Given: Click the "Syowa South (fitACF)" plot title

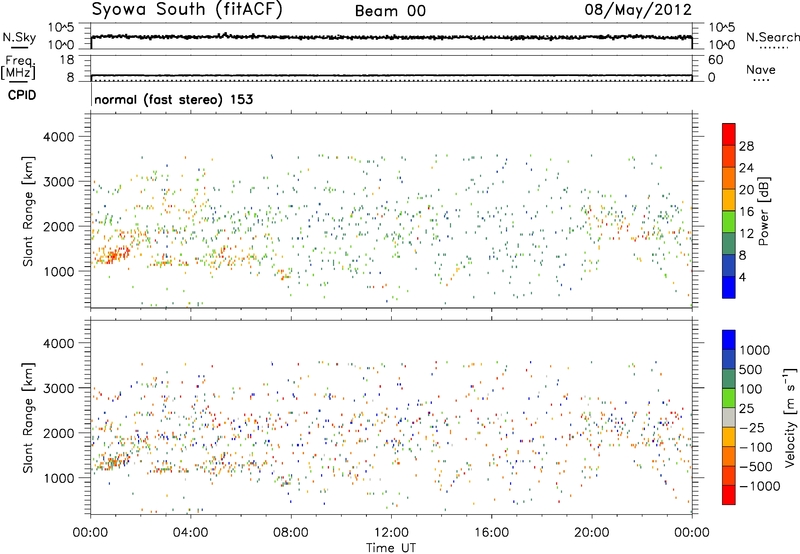Looking at the screenshot, I should (x=186, y=9).
